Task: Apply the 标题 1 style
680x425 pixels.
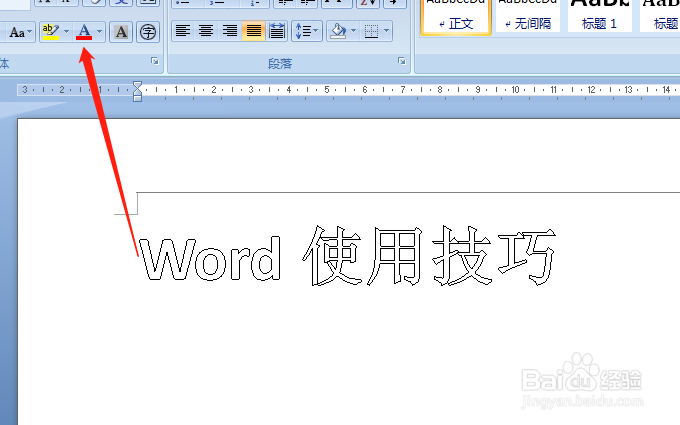Action: [599, 16]
